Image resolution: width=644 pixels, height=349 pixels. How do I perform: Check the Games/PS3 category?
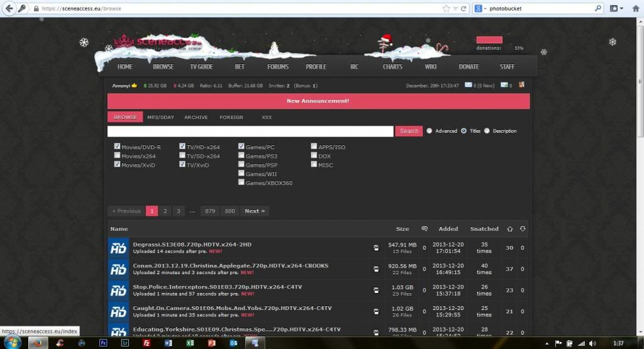tap(241, 155)
